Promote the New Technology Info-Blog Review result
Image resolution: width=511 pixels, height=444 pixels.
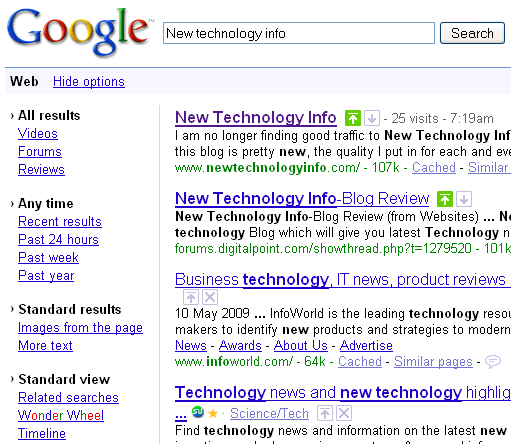[445, 199]
